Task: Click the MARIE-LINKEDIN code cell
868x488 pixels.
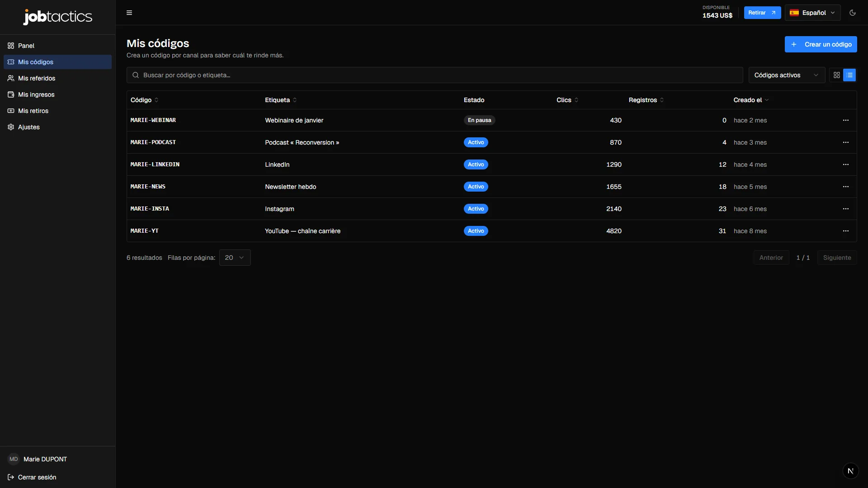Action: 155,164
